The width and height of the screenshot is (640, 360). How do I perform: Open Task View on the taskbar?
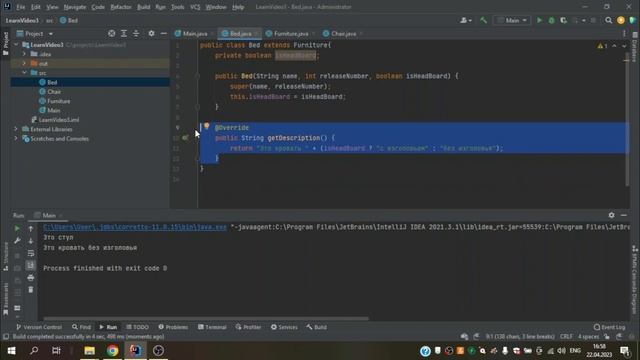(x=56, y=351)
